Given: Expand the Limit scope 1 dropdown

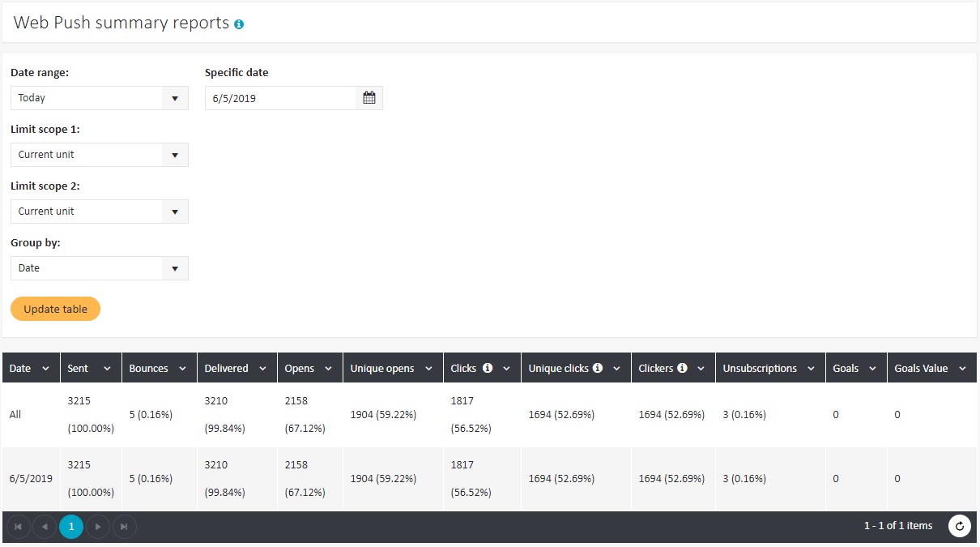Looking at the screenshot, I should click(99, 155).
